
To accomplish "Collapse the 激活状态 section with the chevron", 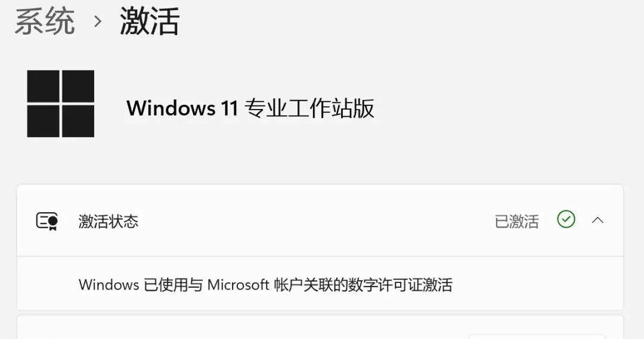I will 597,220.
